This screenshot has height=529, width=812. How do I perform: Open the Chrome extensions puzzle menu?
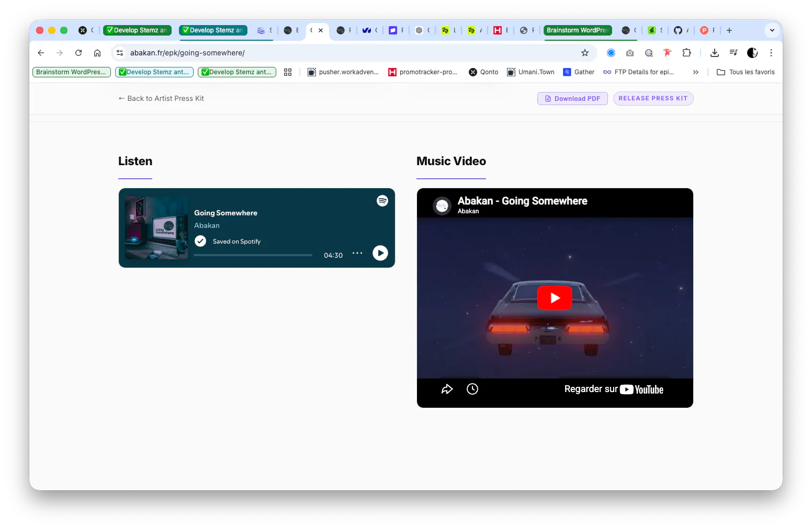pyautogui.click(x=686, y=53)
